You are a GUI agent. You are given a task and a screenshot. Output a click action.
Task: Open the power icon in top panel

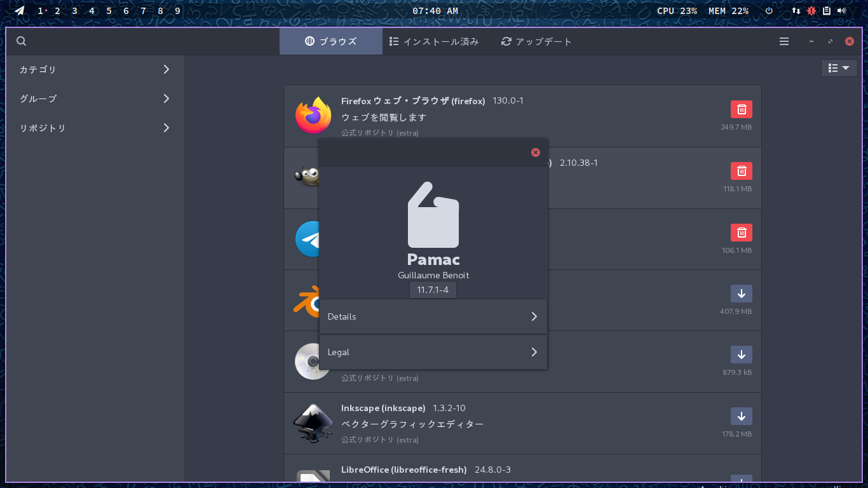tap(769, 11)
